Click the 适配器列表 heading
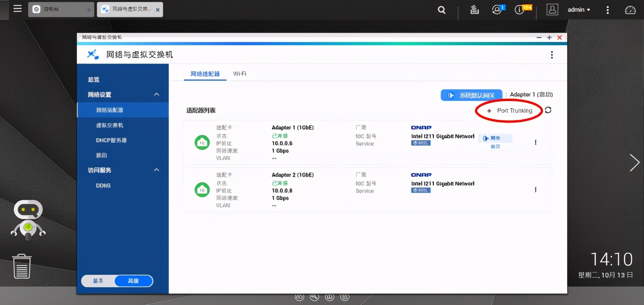The width and height of the screenshot is (644, 305). pos(201,110)
